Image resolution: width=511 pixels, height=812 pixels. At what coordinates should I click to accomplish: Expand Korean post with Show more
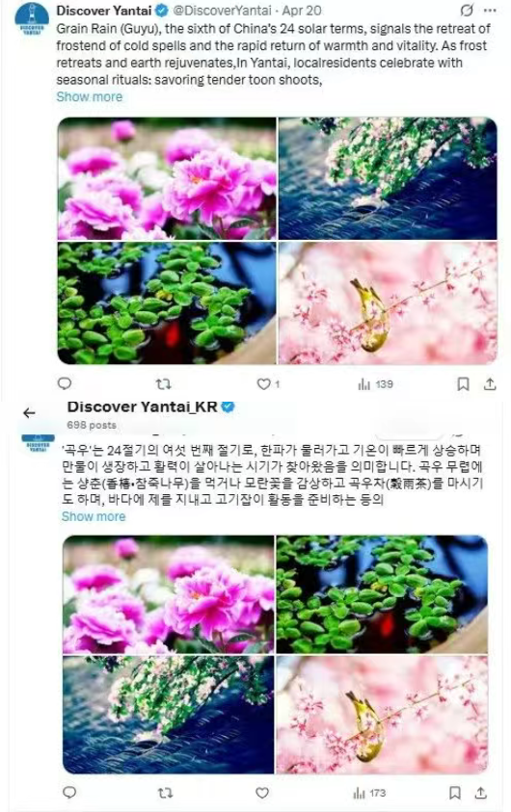coord(94,516)
